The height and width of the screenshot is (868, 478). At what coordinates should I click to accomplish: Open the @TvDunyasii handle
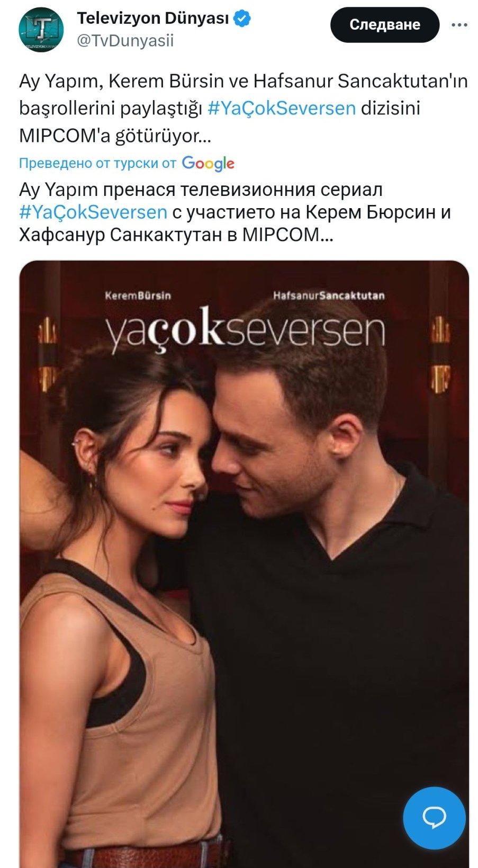click(x=125, y=41)
